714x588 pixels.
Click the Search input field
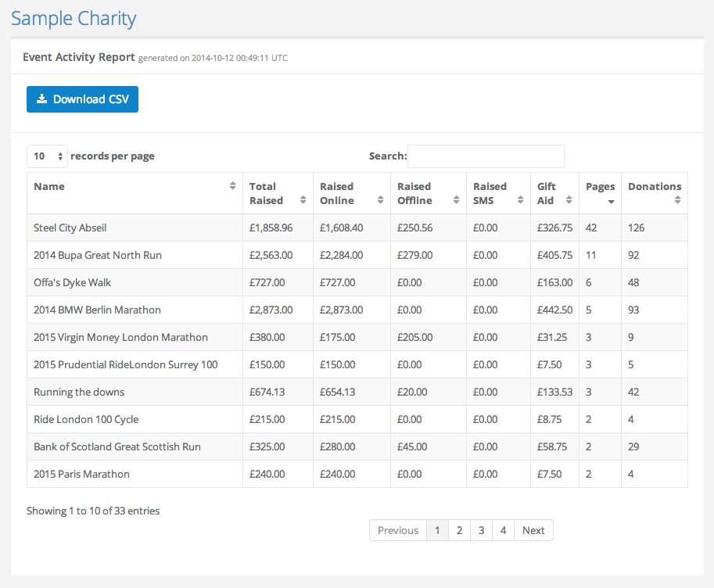[486, 156]
